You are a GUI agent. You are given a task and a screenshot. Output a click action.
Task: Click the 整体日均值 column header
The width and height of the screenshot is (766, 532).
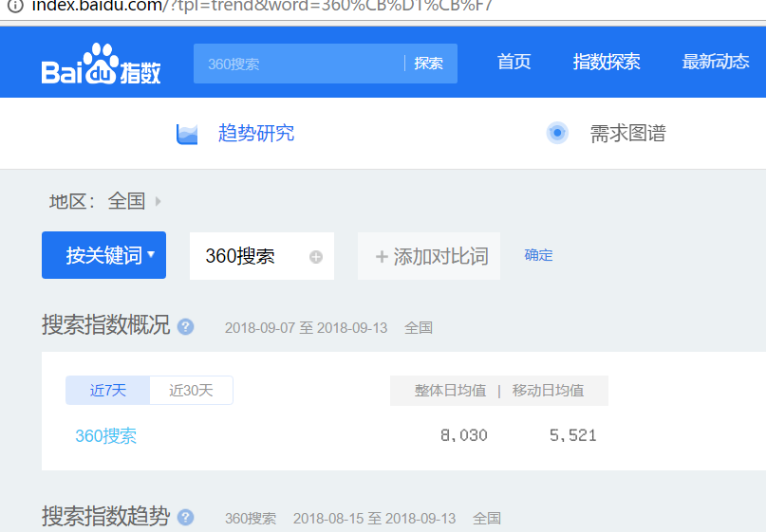[451, 391]
